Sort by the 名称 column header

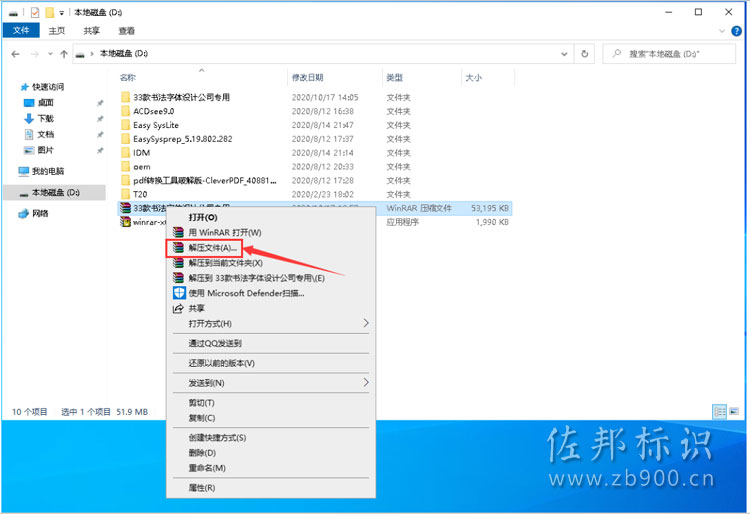coord(202,77)
